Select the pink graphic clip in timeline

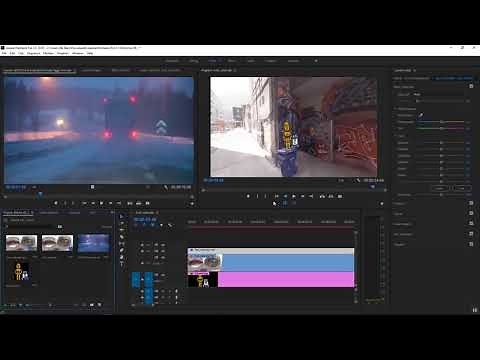(271, 279)
